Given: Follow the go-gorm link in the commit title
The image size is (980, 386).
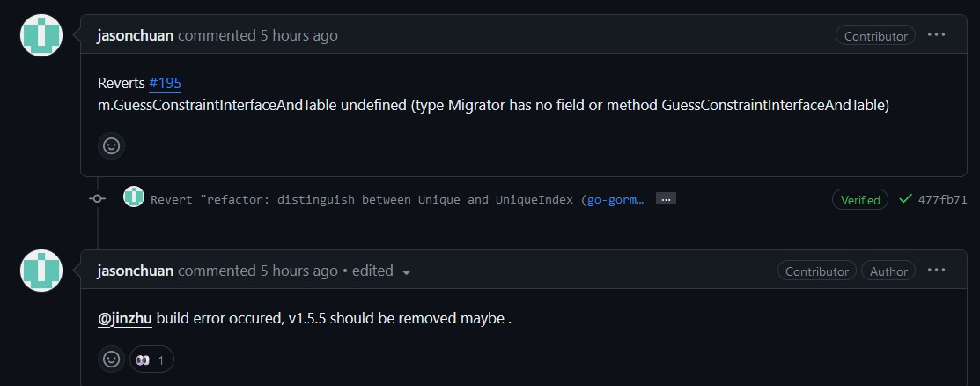Looking at the screenshot, I should [615, 199].
